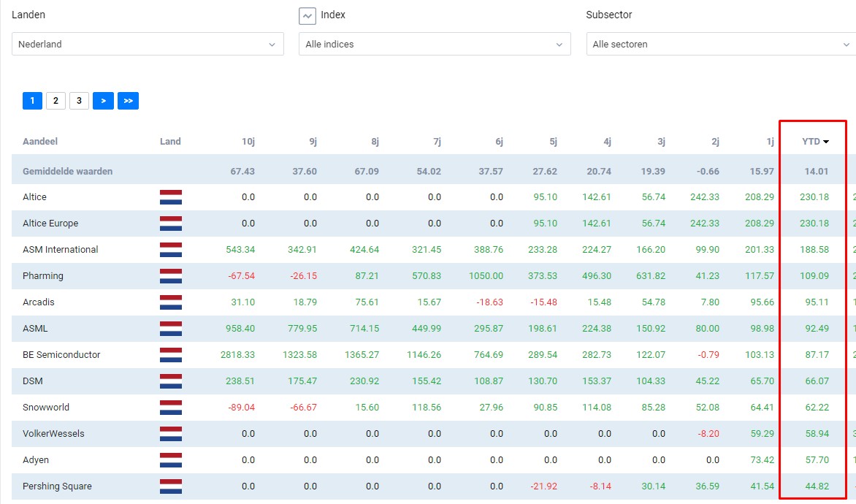This screenshot has width=856, height=504.
Task: Select the Pharming row's country flag
Action: pos(171,276)
